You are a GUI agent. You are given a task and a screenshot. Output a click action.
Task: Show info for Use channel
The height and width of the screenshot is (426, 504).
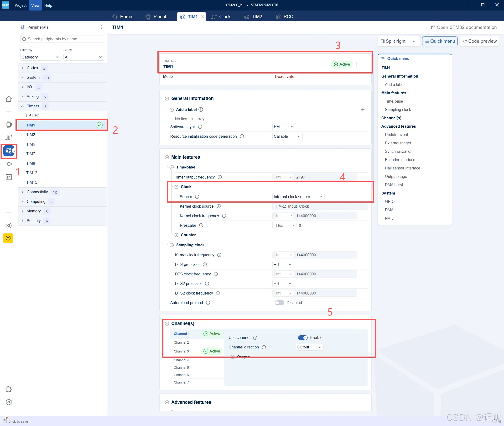tap(255, 338)
